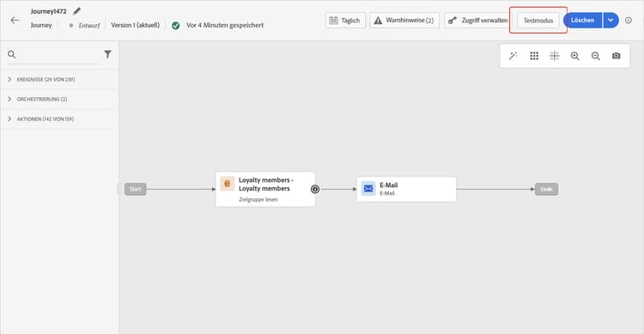Open Warnhinweise (2) alerts
The height and width of the screenshot is (334, 644).
(x=404, y=20)
